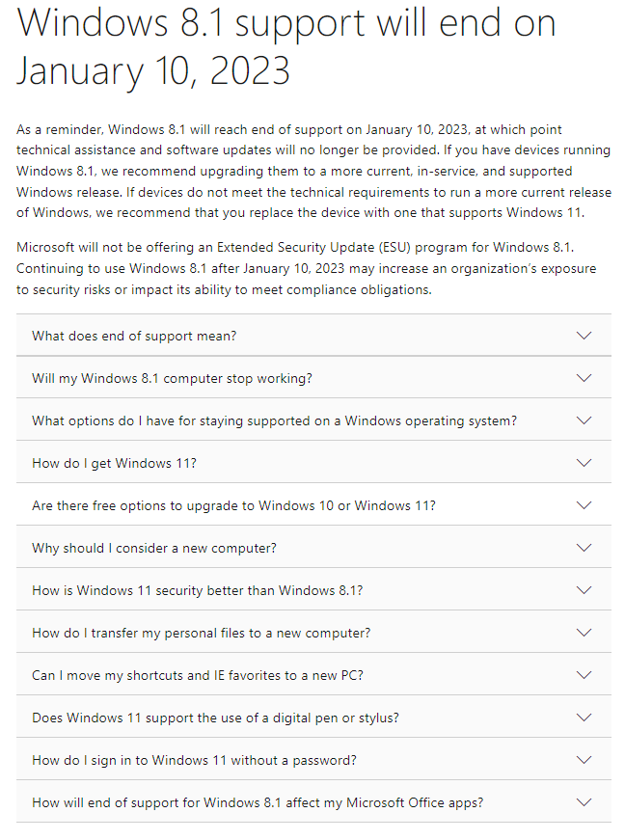Click chevron for sign in without password question
The height and width of the screenshot is (840, 625).
[583, 760]
